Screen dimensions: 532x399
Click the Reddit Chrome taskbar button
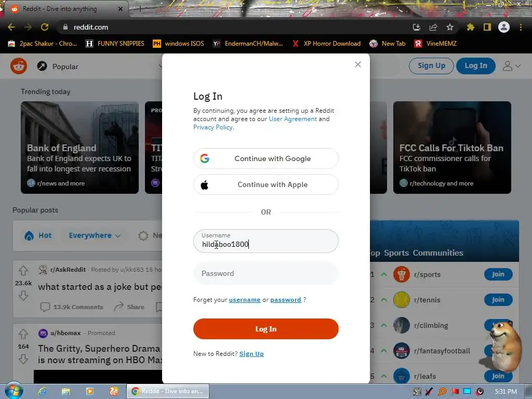(168, 391)
